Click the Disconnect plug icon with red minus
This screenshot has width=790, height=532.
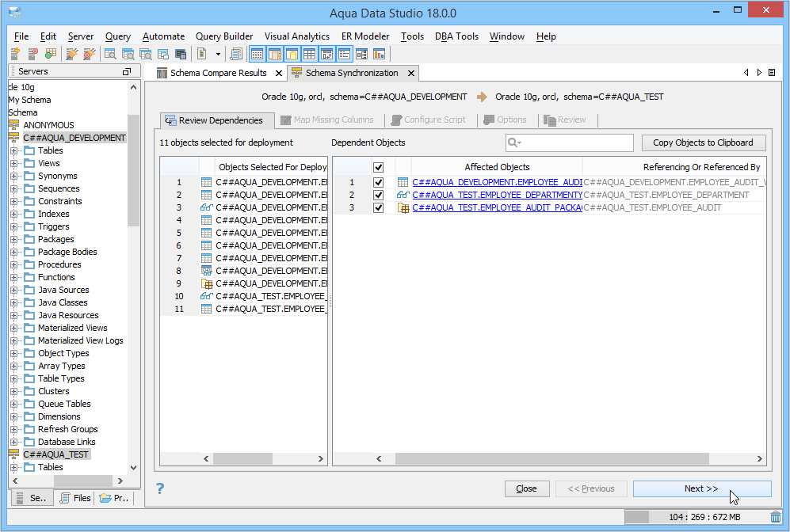(x=90, y=54)
